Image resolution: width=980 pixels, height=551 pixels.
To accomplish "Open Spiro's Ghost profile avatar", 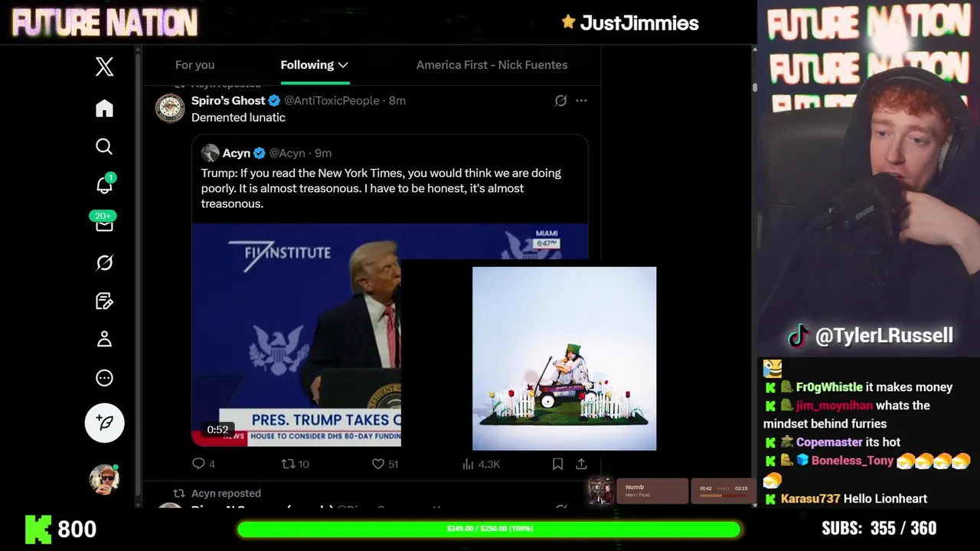I will coord(170,108).
